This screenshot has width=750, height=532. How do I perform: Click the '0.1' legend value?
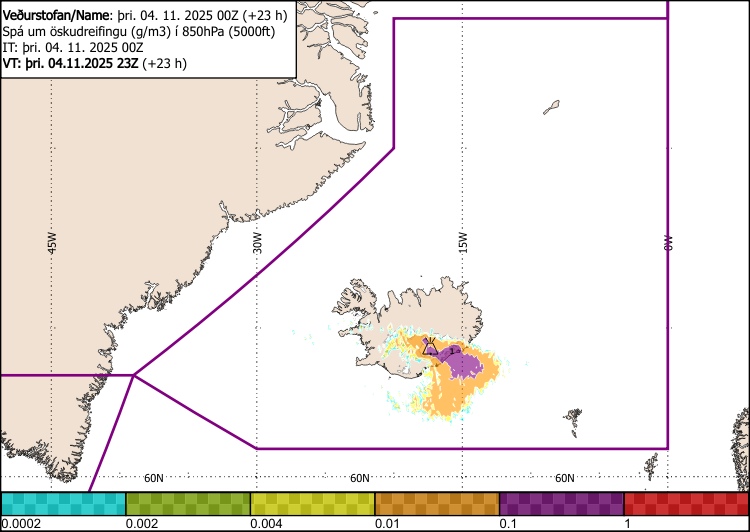pos(510,523)
